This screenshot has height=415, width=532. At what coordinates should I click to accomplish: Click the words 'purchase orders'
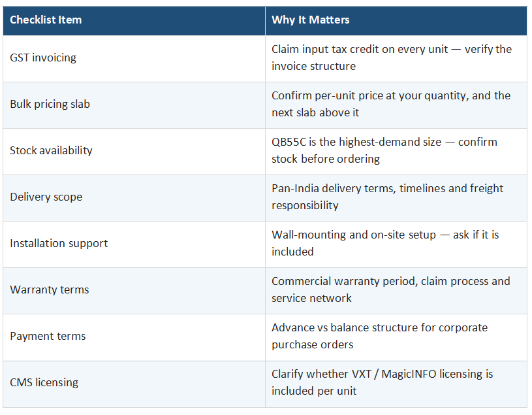(x=313, y=344)
